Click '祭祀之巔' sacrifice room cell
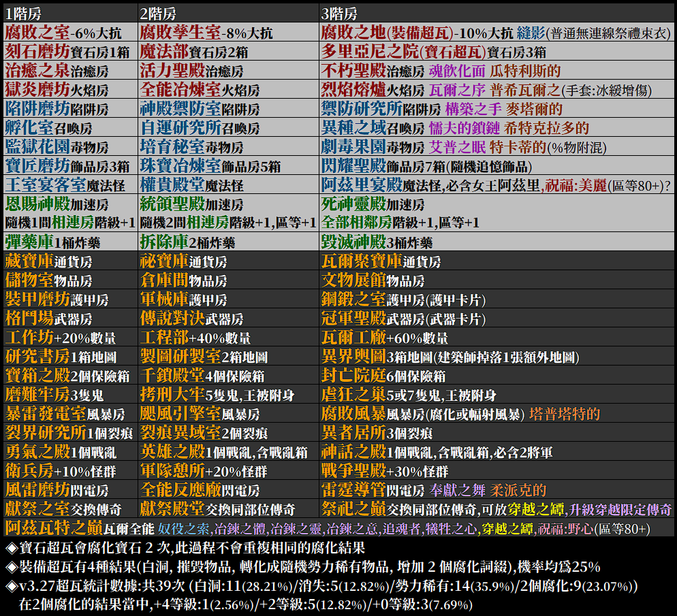Screen dimensions: 677x616 click(x=497, y=508)
